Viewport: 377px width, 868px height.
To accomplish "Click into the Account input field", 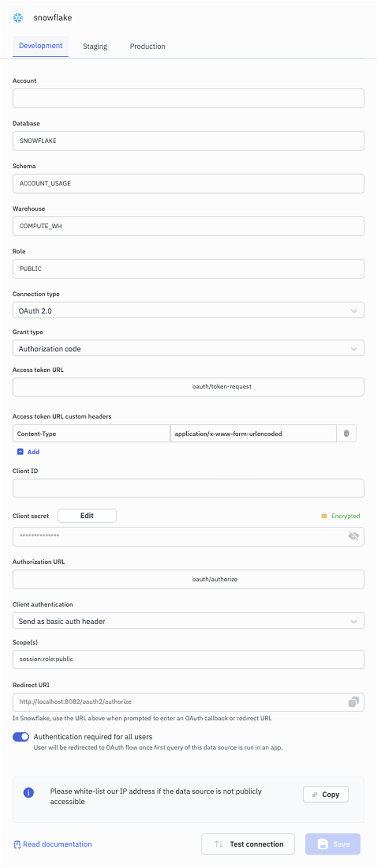I will click(x=188, y=98).
